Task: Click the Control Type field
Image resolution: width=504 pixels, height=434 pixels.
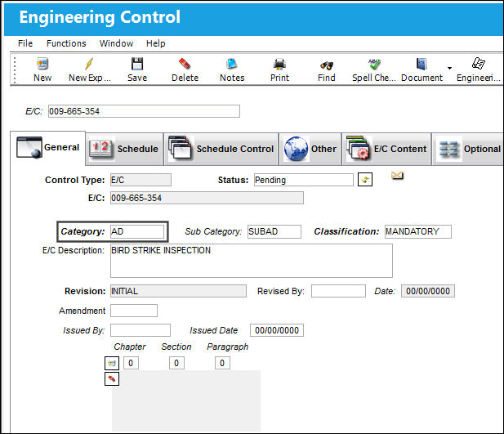Action: (140, 180)
